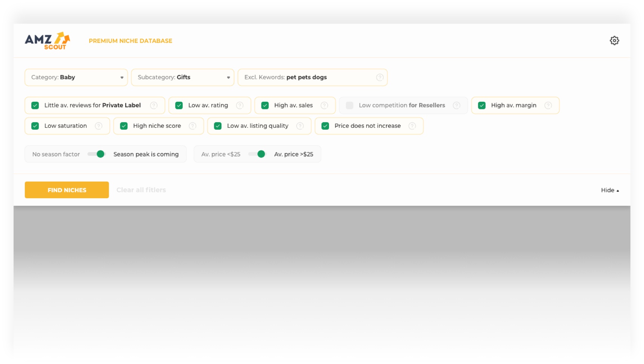Show help for High av. sales
The height and width of the screenshot is (364, 644).
pyautogui.click(x=324, y=106)
